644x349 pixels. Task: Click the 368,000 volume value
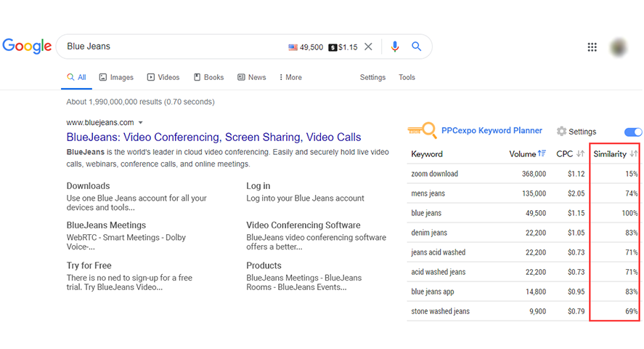click(x=534, y=174)
